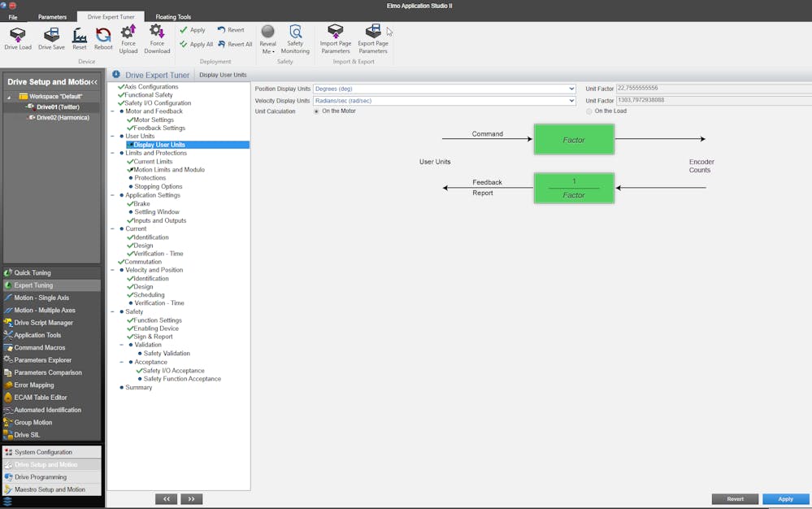Click Import Page Parameters icon
Viewport: 812px width, 509px height.
coord(336,32)
